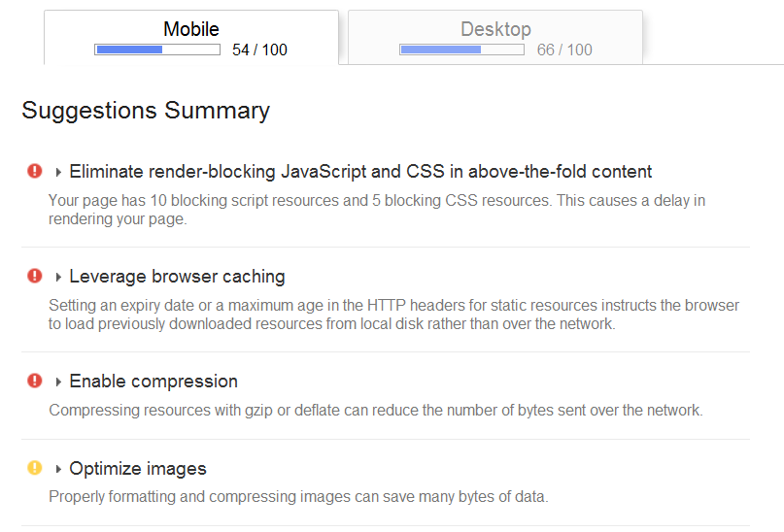Open the Leverage browser caching heading
784x532 pixels.
coord(177,277)
